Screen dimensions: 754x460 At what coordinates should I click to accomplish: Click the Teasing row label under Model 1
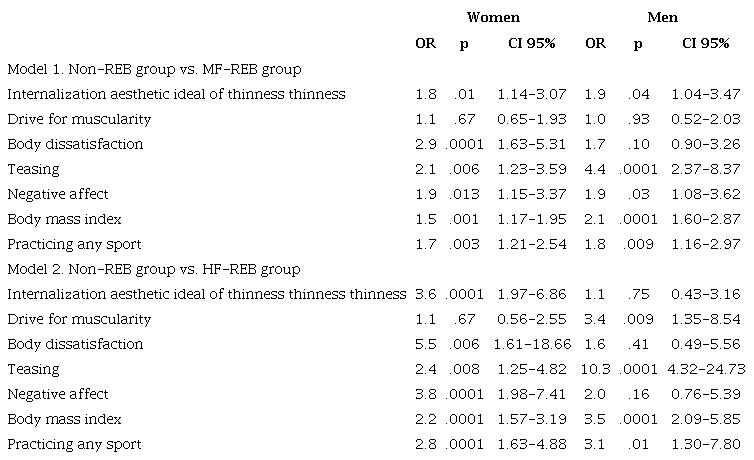point(33,169)
